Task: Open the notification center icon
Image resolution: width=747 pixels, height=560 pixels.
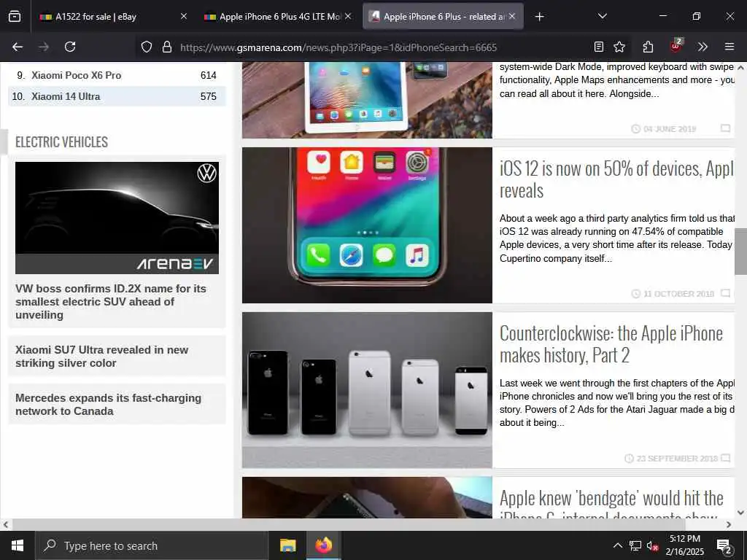Action: pos(724,547)
